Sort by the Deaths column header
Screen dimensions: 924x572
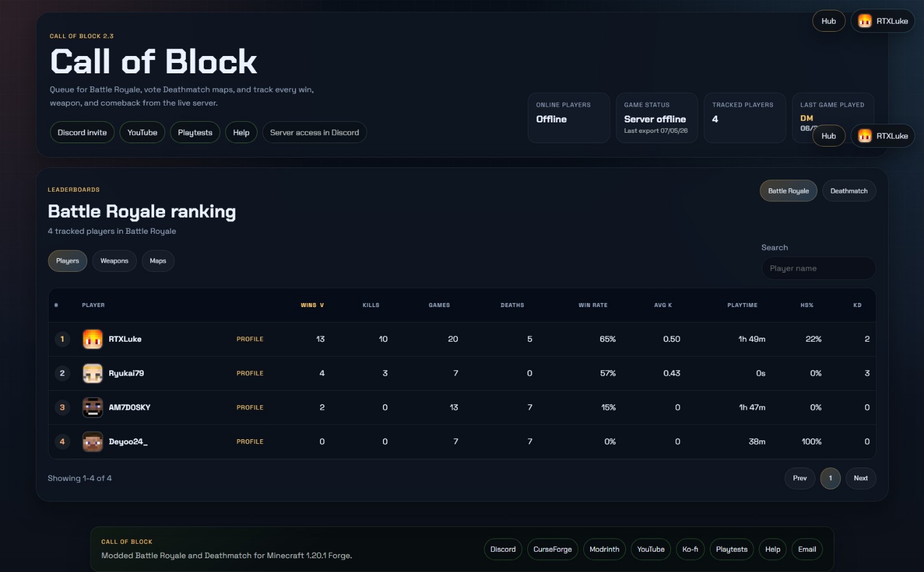coord(512,305)
